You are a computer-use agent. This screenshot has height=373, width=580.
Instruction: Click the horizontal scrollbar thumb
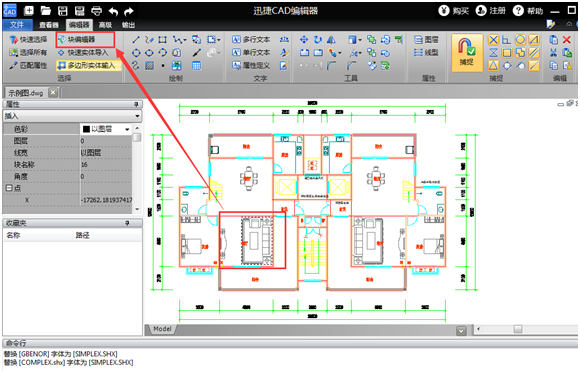coord(518,329)
